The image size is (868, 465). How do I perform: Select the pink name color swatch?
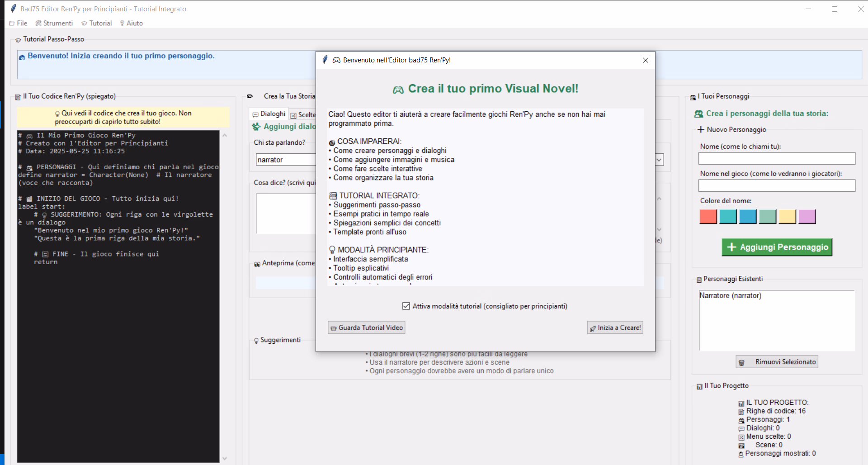click(x=807, y=217)
